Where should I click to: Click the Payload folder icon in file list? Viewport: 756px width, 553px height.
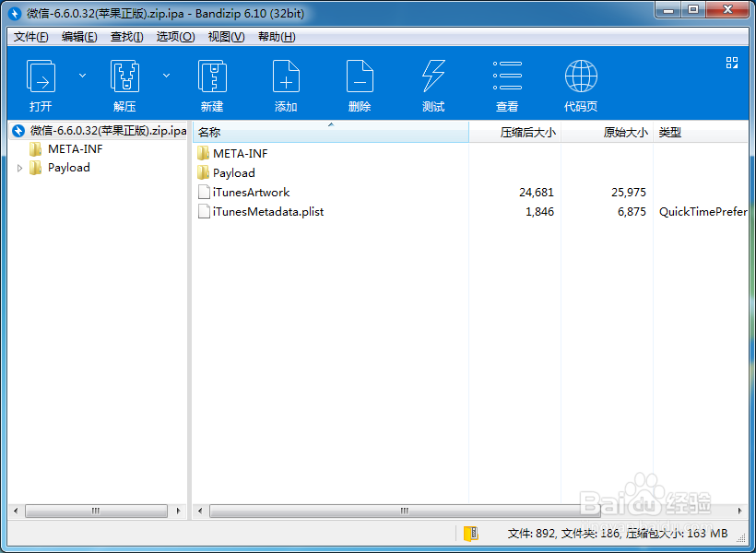coord(204,172)
